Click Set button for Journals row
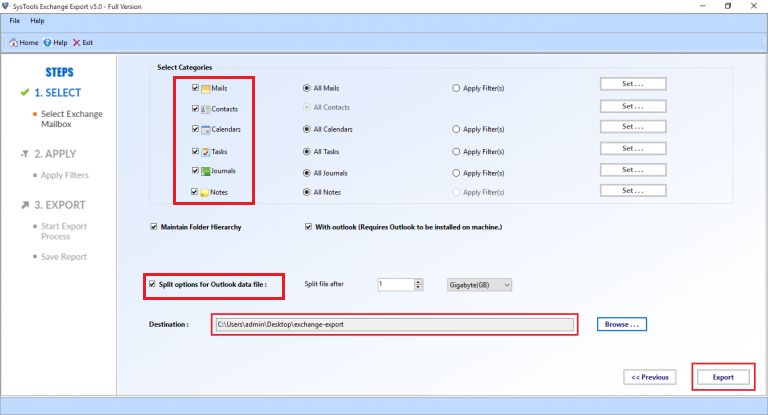768x415 pixels. coord(633,170)
